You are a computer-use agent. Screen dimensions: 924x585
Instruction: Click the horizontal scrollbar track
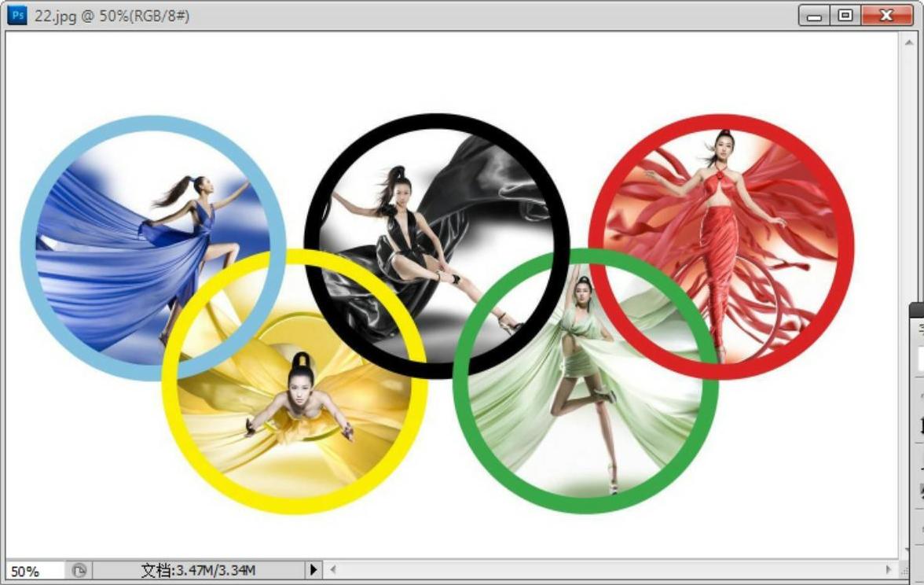[605, 569]
